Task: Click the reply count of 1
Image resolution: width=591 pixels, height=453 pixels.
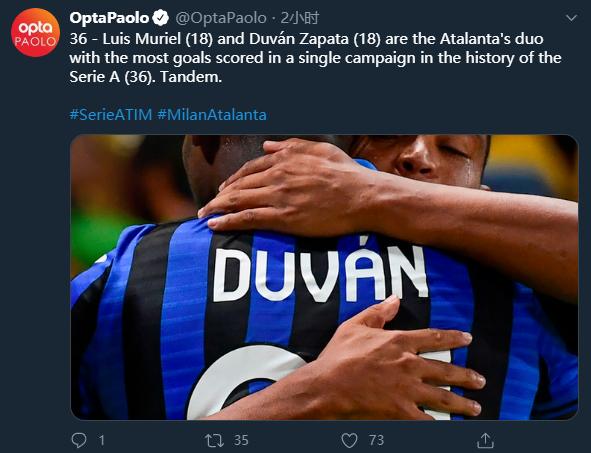Action: [101, 440]
